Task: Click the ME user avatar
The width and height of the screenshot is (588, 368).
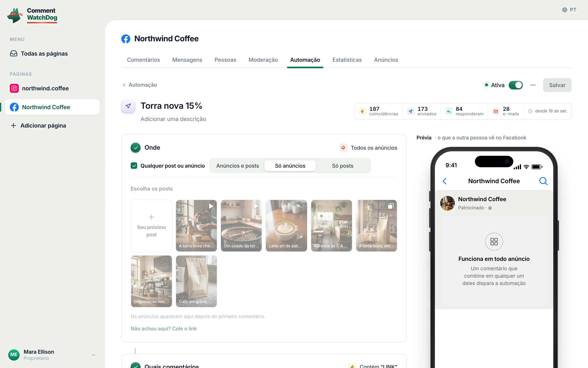Action: click(x=14, y=355)
